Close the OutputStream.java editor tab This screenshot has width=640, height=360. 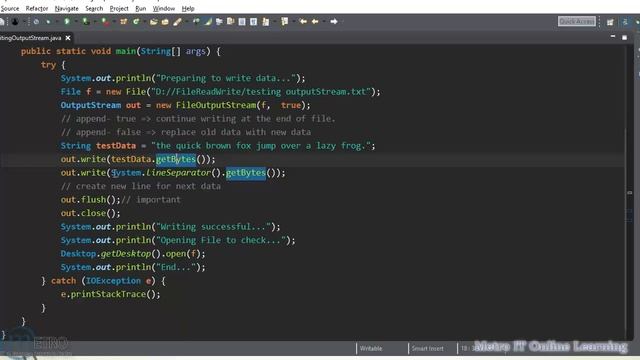click(x=68, y=38)
